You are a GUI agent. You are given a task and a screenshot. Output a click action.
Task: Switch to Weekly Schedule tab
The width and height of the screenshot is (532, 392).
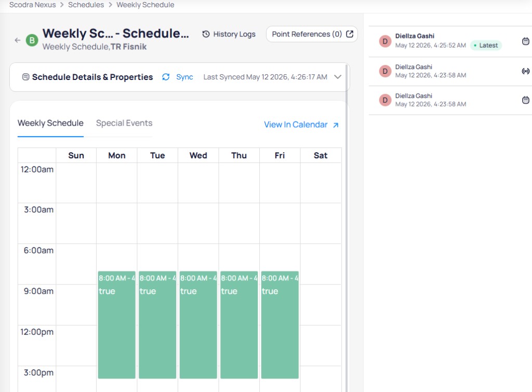tap(50, 123)
